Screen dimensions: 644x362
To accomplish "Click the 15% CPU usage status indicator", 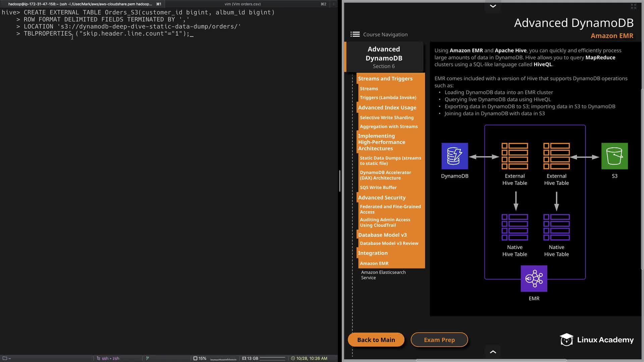I will point(200,358).
